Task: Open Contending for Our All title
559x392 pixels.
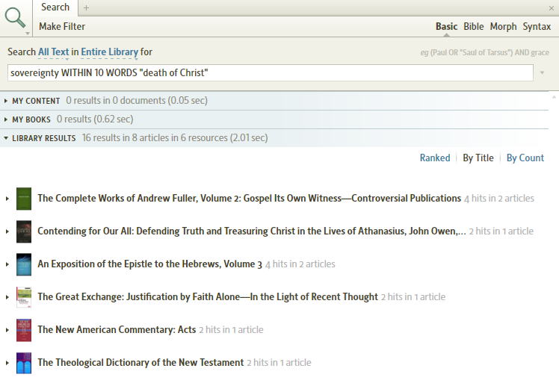Action: [x=252, y=231]
